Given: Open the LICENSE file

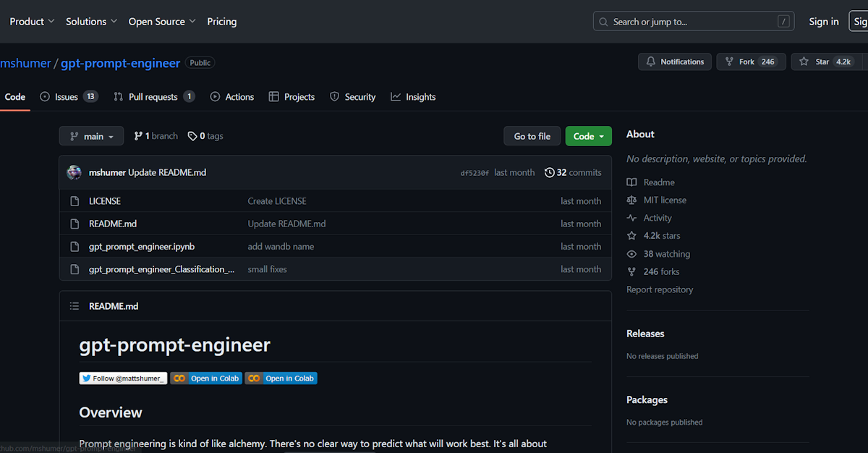Looking at the screenshot, I should point(105,201).
